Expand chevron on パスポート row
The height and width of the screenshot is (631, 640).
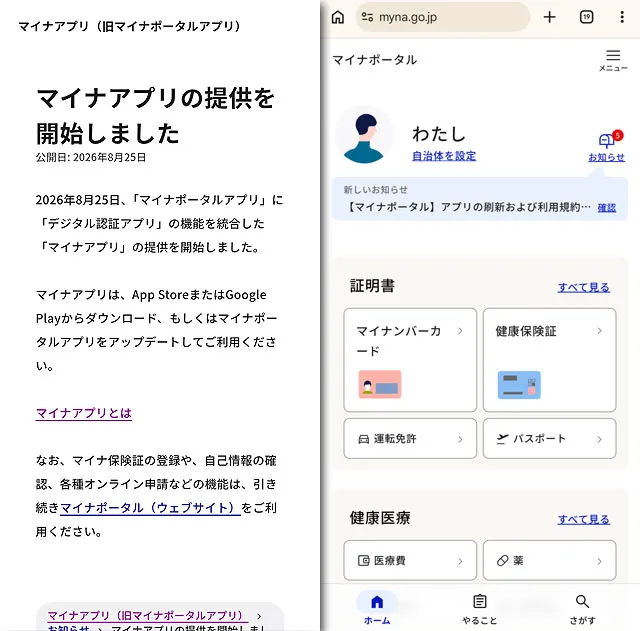tap(599, 439)
